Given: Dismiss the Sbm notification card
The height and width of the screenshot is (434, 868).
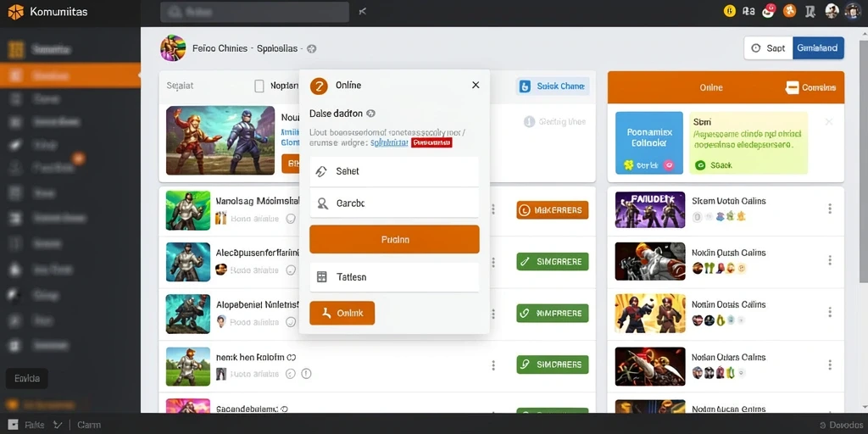Looking at the screenshot, I should point(829,122).
